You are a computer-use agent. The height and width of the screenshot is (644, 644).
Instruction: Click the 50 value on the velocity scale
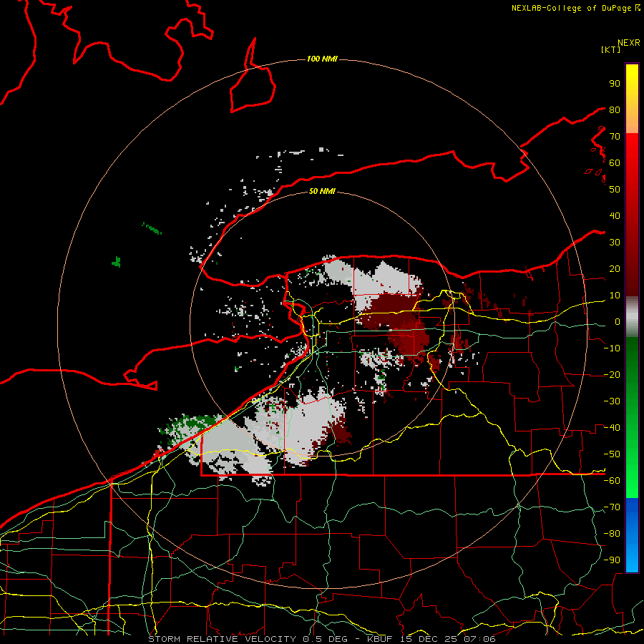[615, 190]
